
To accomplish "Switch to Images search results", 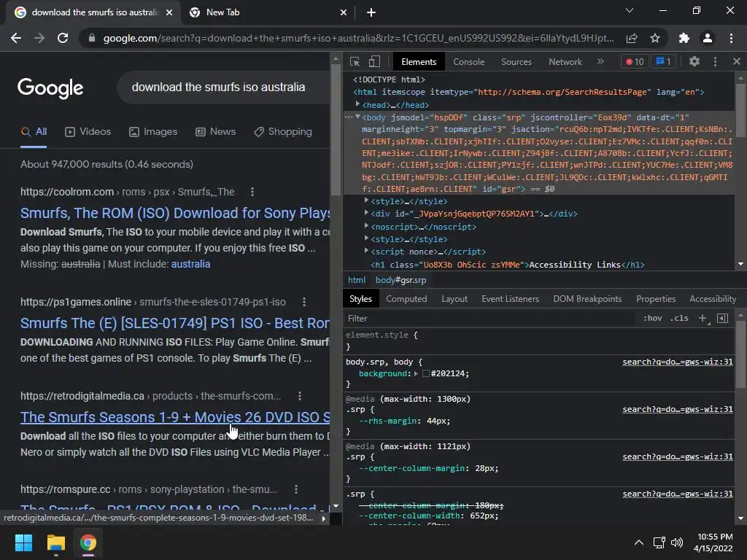I will pyautogui.click(x=153, y=132).
